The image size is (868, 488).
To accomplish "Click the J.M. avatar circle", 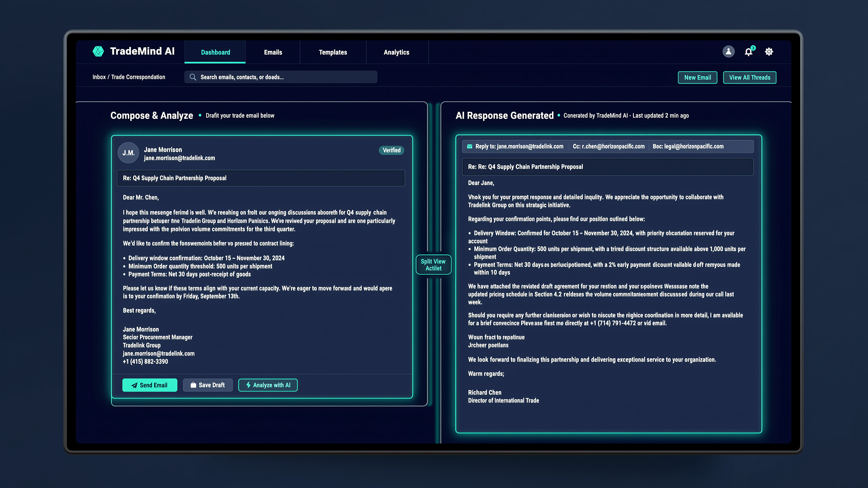I will point(128,153).
